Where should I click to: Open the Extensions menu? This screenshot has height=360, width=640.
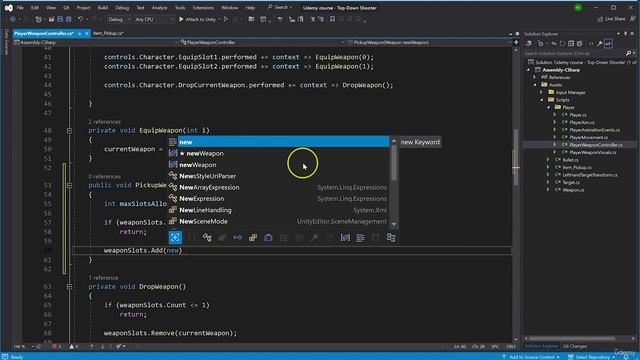pos(203,8)
